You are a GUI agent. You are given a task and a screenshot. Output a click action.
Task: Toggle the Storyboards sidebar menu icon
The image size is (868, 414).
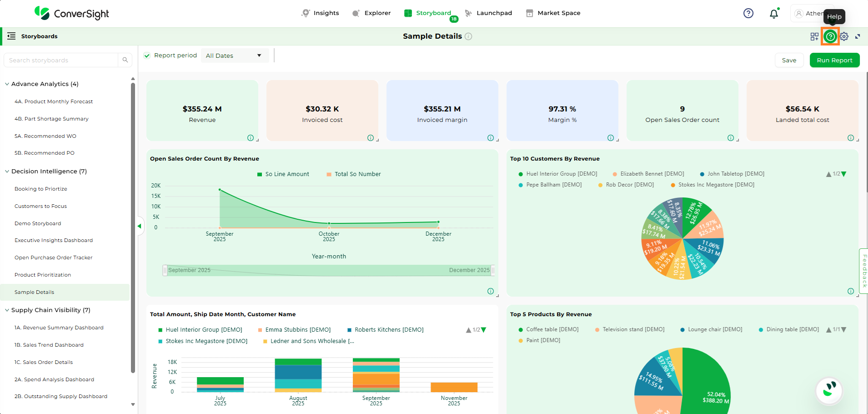11,36
